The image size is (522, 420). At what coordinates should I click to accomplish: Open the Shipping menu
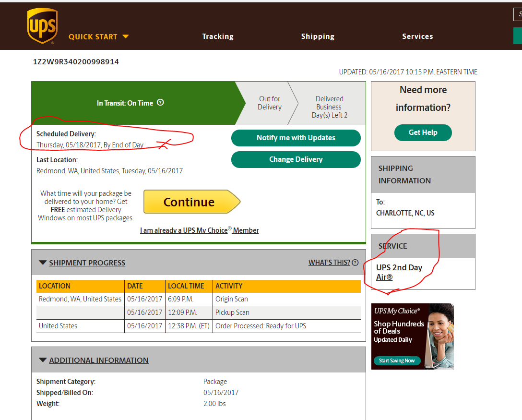pos(318,36)
